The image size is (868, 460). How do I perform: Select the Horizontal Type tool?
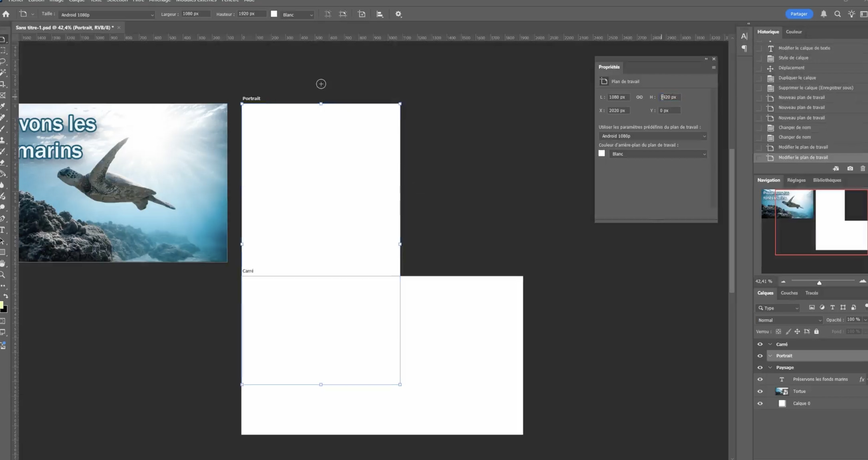2,230
